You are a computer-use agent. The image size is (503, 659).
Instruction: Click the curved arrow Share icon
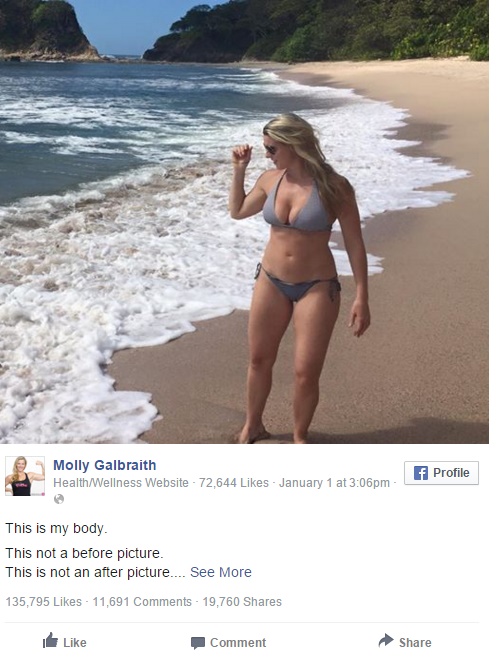386,641
